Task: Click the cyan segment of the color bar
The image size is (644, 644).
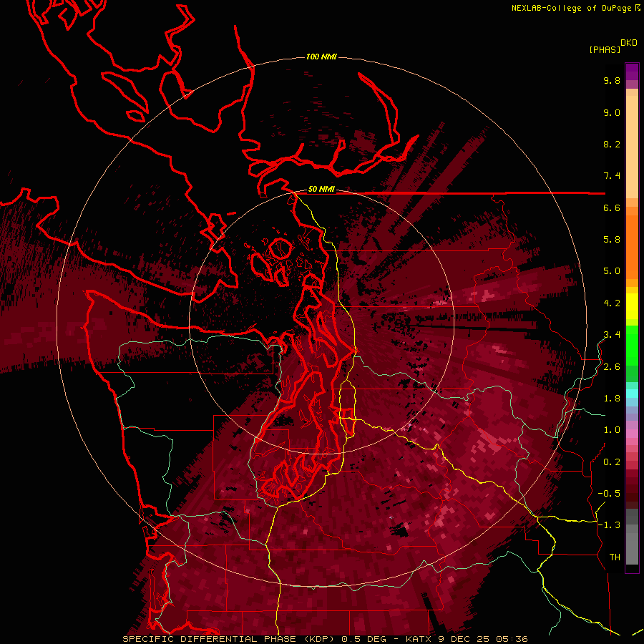Action: click(x=632, y=393)
